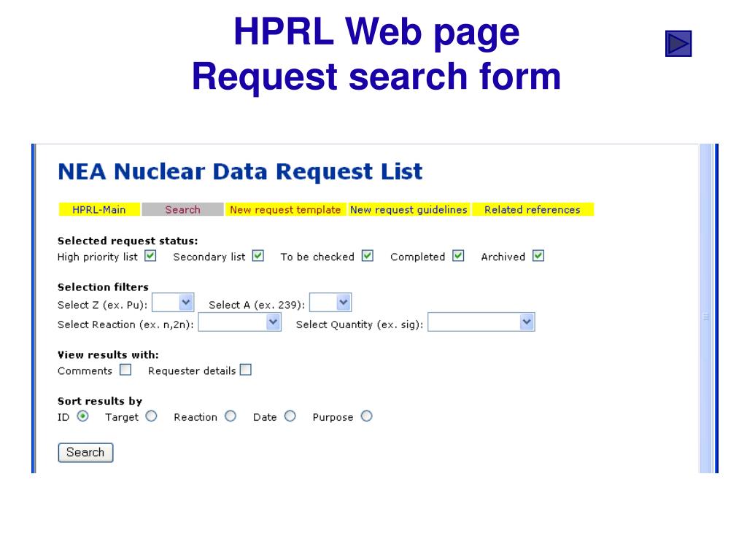Click the NEA Nuclear Data Request List heading

point(240,171)
